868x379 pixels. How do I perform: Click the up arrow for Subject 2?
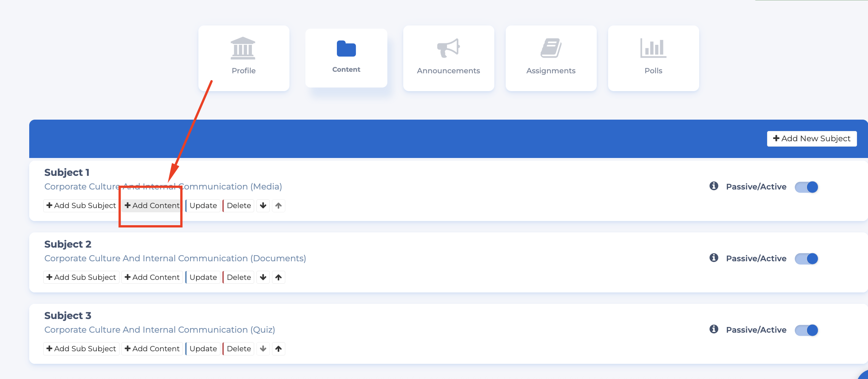[x=278, y=277]
